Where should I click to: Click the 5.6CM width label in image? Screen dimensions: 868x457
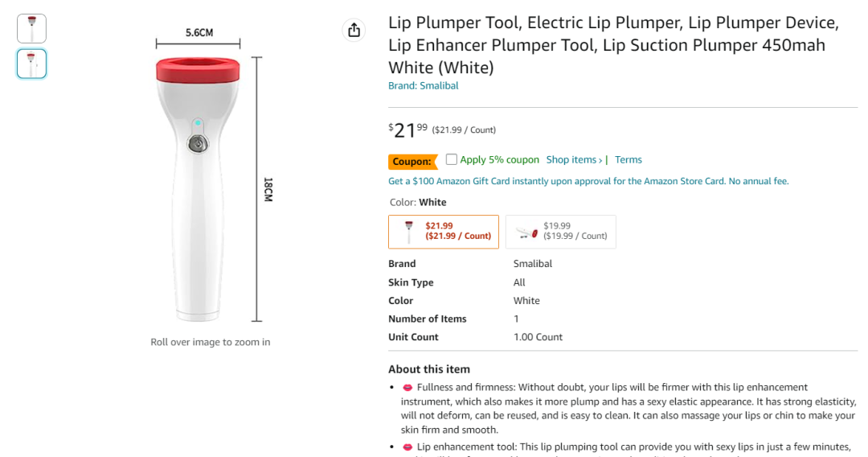tap(199, 33)
